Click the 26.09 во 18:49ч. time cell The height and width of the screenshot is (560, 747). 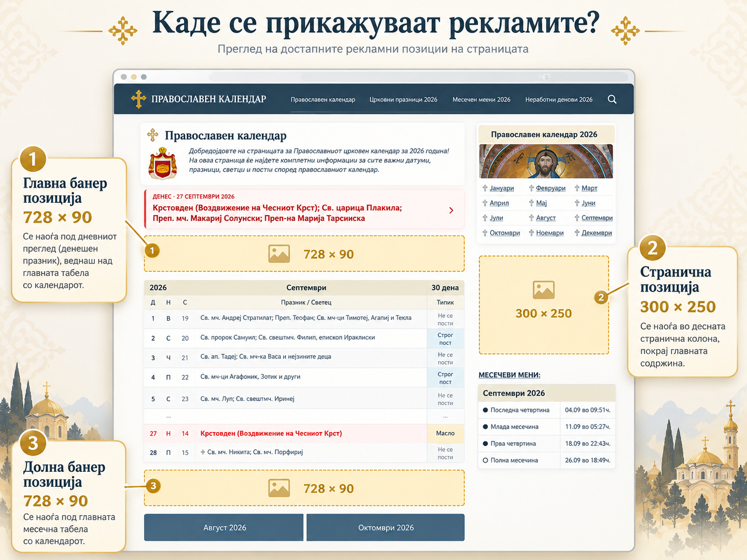(x=588, y=460)
